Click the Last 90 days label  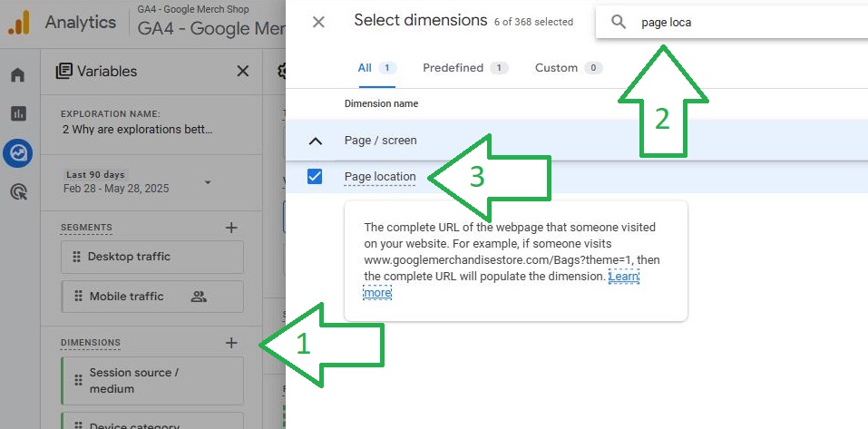pyautogui.click(x=95, y=174)
